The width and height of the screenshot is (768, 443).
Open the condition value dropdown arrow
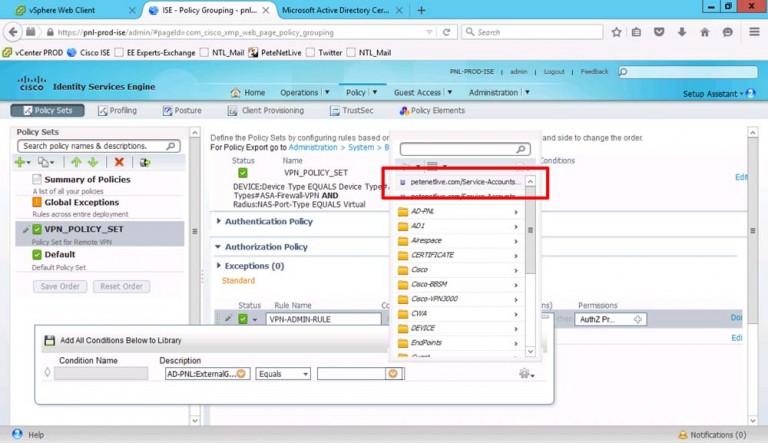coord(393,374)
